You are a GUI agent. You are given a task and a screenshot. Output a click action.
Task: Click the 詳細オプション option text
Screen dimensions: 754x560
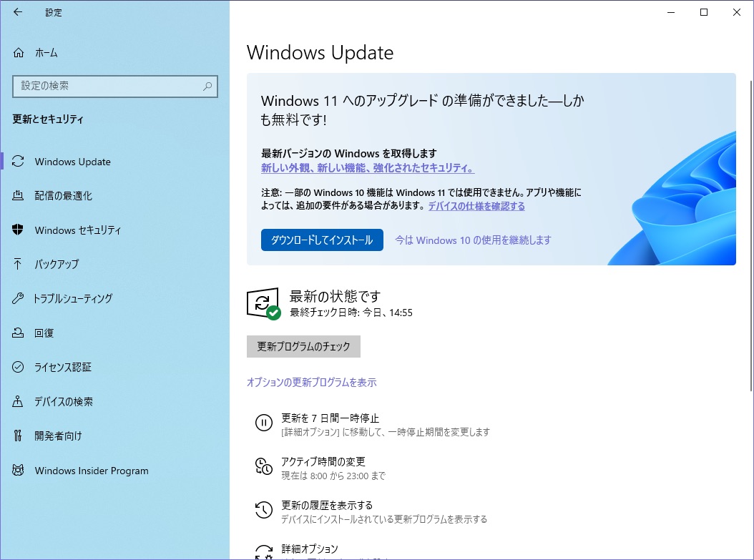[x=310, y=549]
